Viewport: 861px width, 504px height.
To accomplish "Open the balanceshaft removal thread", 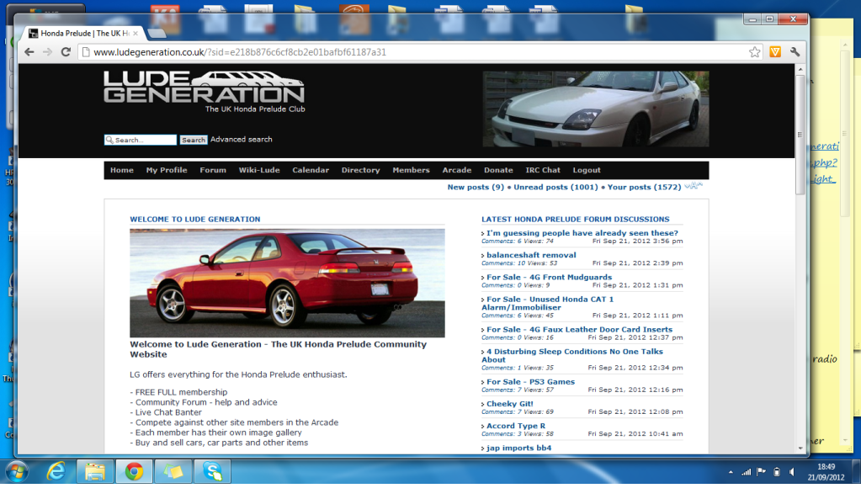I will coord(531,255).
